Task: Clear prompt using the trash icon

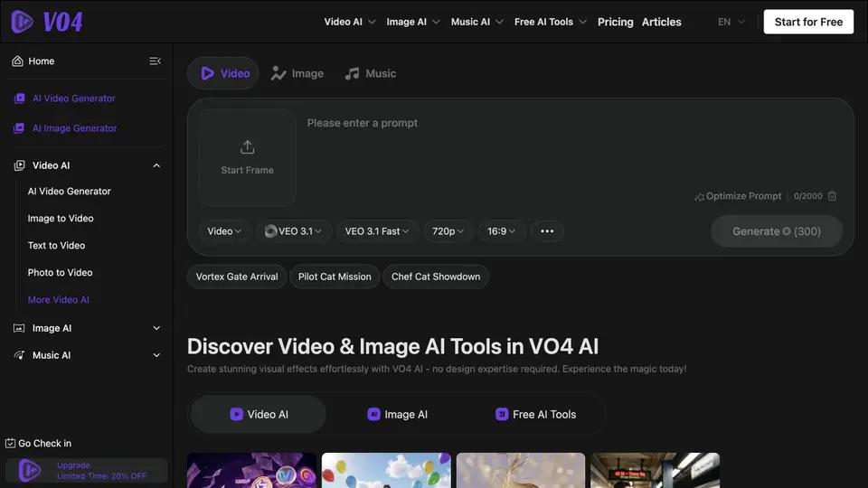Action: pyautogui.click(x=832, y=196)
